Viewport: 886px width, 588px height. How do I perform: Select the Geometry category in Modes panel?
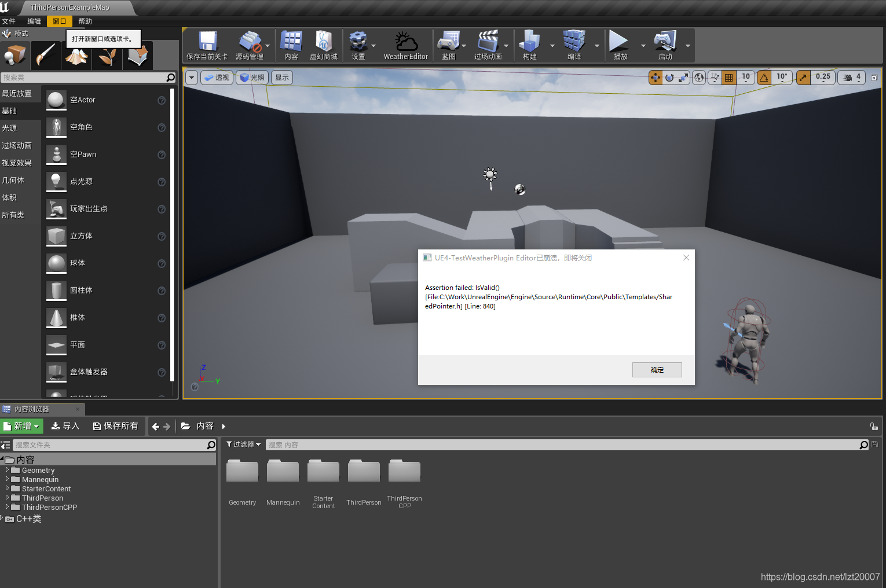click(x=20, y=180)
